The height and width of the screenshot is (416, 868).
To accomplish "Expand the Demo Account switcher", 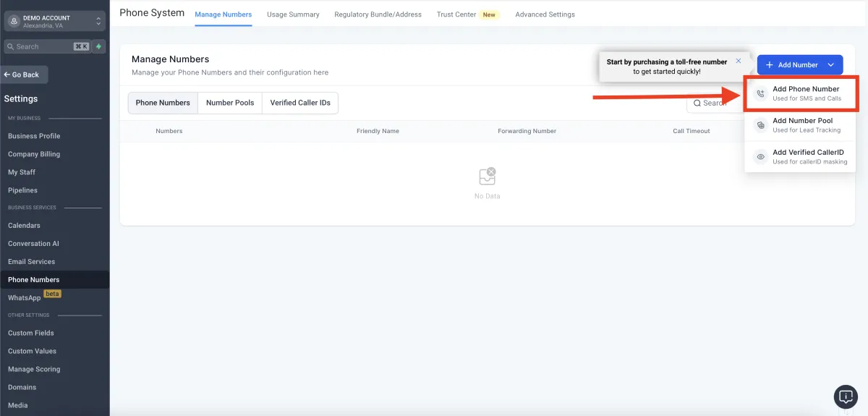I will pyautogui.click(x=99, y=22).
